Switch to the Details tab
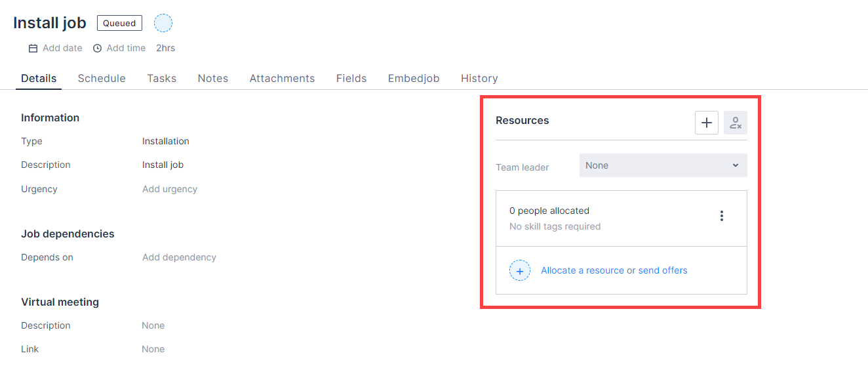This screenshot has height=368, width=868. [39, 78]
